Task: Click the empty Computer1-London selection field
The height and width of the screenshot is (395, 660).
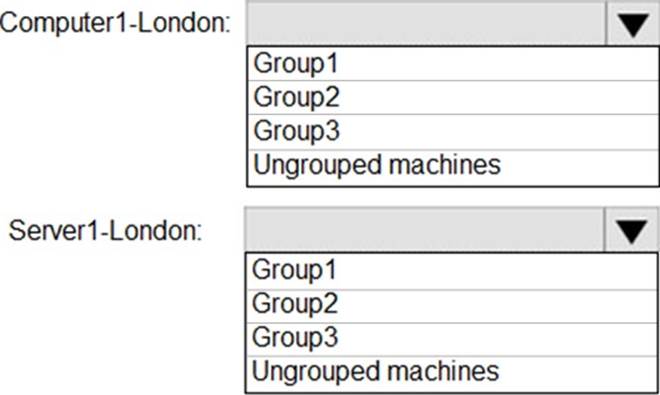Action: (426, 23)
